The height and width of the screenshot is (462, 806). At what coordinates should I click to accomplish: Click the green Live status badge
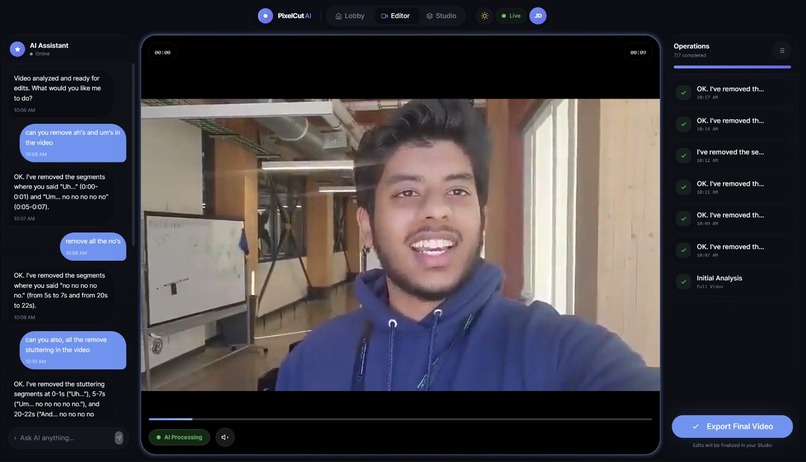tap(511, 16)
